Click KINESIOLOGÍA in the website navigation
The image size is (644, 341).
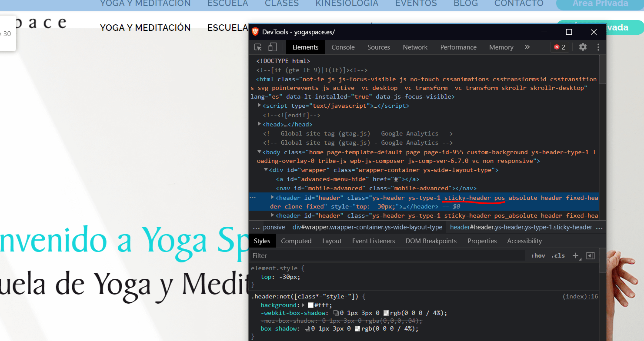(347, 3)
